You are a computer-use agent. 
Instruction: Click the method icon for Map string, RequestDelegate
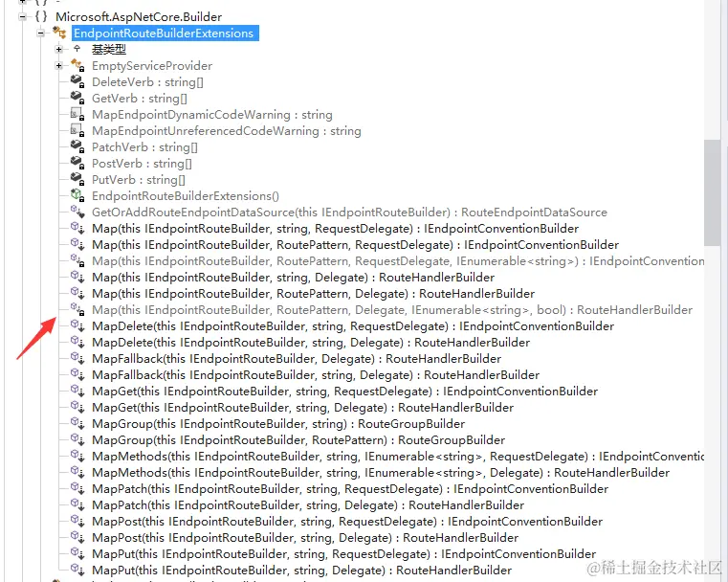[x=77, y=228]
